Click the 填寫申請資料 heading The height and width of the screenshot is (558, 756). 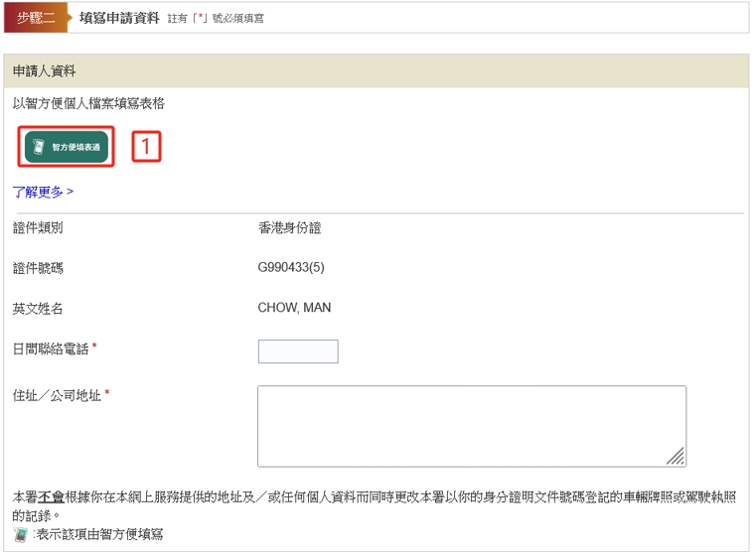[x=119, y=18]
